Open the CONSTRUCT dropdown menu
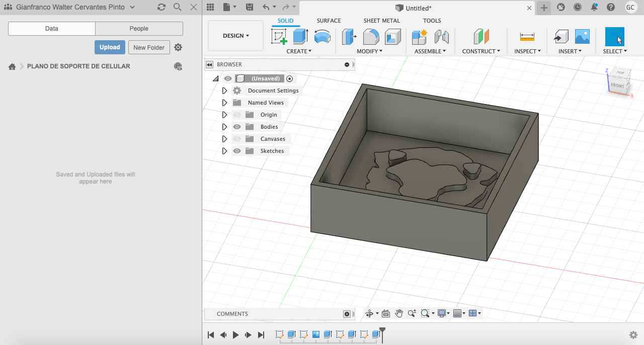Viewport: 644px width, 345px height. 481,51
